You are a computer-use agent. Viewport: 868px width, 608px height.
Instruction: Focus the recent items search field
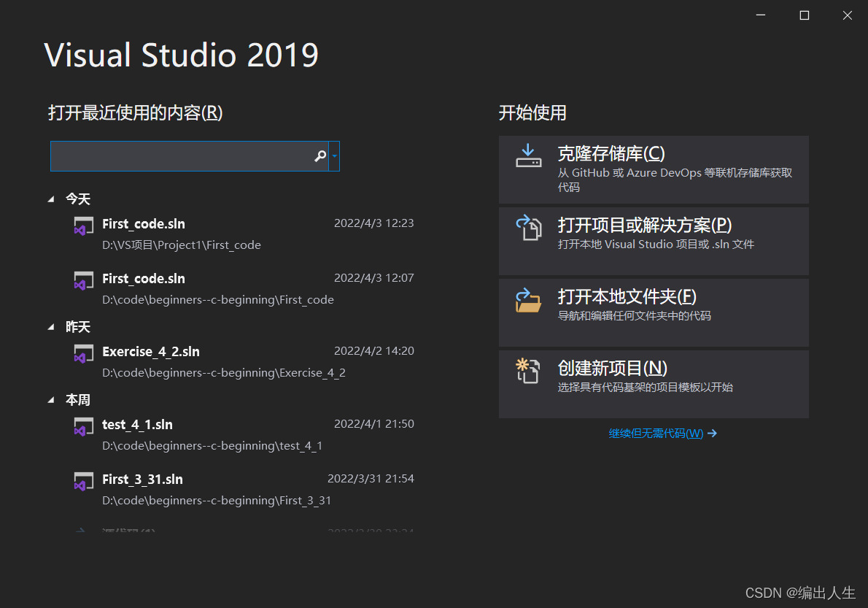pyautogui.click(x=190, y=156)
